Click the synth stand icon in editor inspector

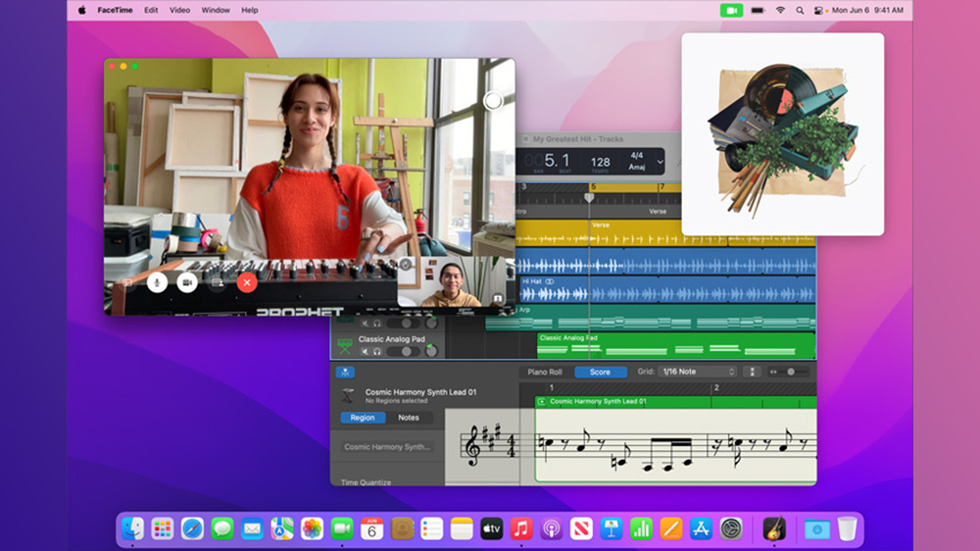point(348,395)
